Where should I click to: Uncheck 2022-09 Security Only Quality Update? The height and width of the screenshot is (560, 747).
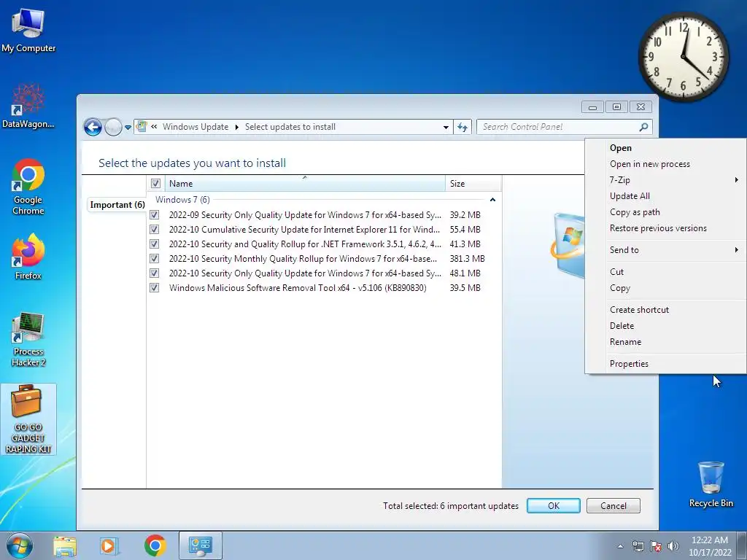click(155, 215)
